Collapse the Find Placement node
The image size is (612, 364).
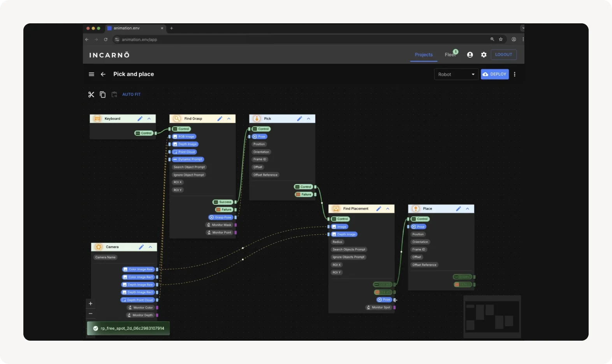388,209
